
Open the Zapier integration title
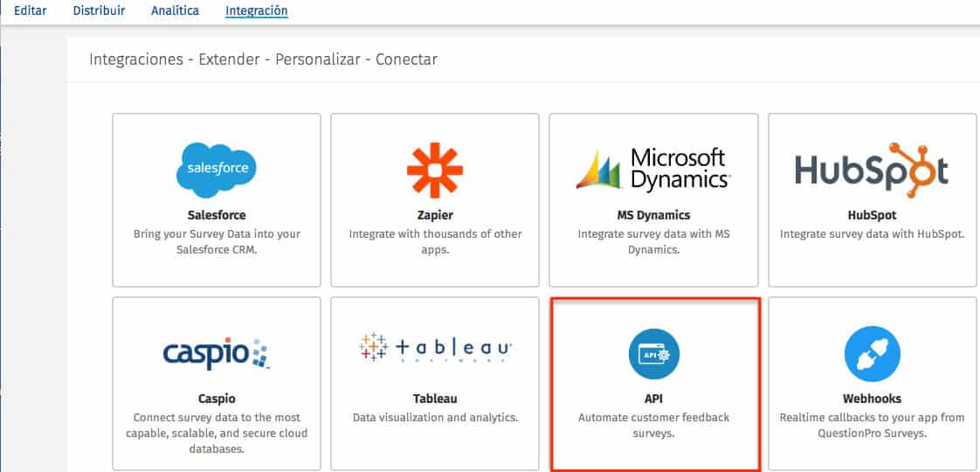coord(435,215)
